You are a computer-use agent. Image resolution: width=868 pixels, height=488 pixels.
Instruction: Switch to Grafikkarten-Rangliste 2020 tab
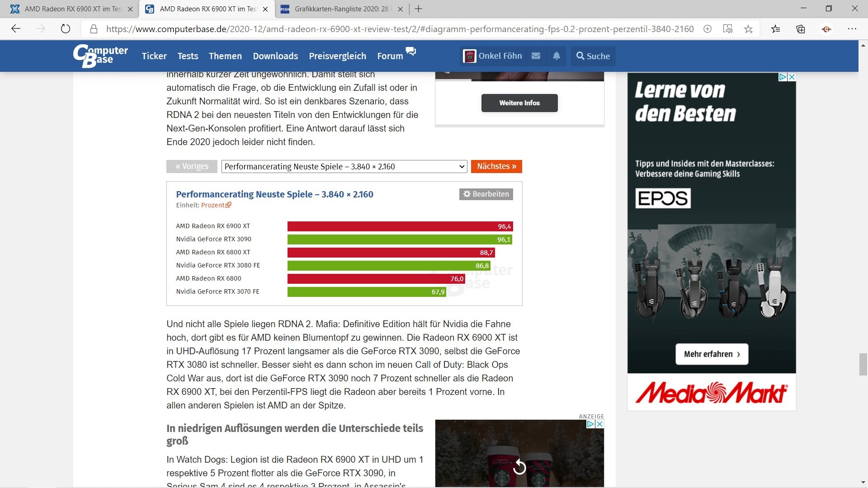click(x=342, y=9)
